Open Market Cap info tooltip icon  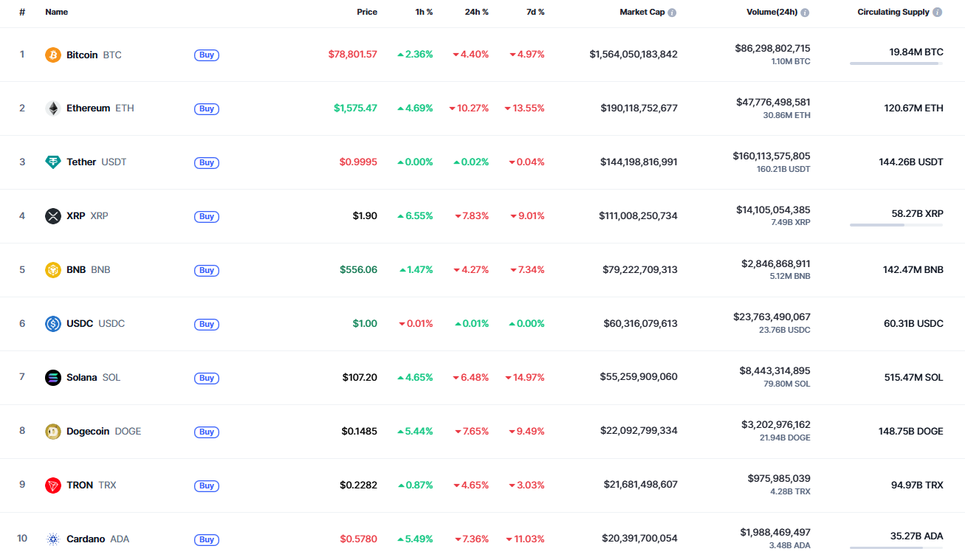(672, 13)
